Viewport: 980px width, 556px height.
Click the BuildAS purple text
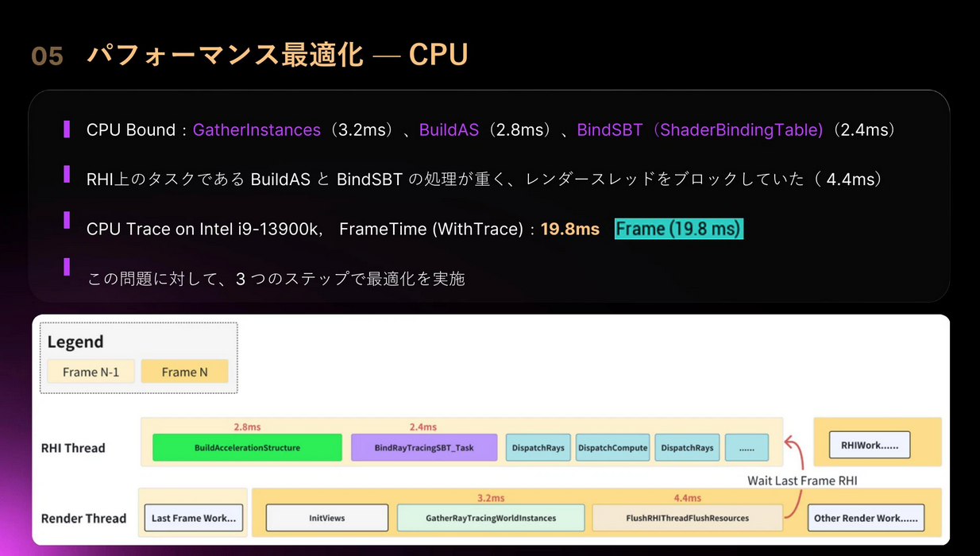[449, 129]
